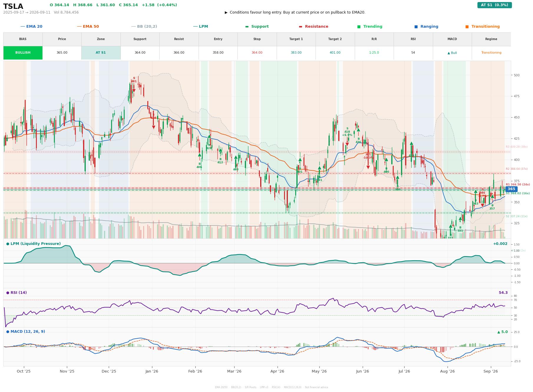Click the R2 384.04 (37x) level label

tap(517, 169)
